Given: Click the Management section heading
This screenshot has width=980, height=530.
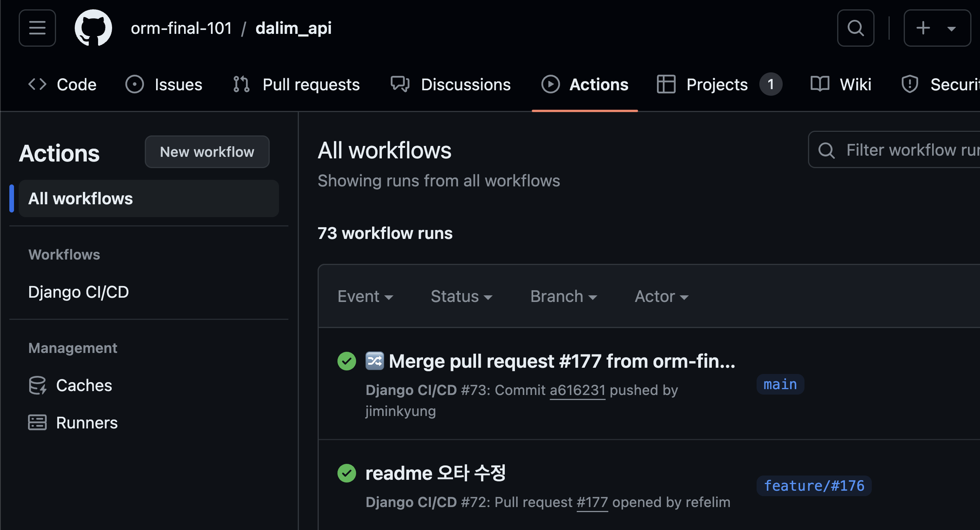Looking at the screenshot, I should [73, 348].
